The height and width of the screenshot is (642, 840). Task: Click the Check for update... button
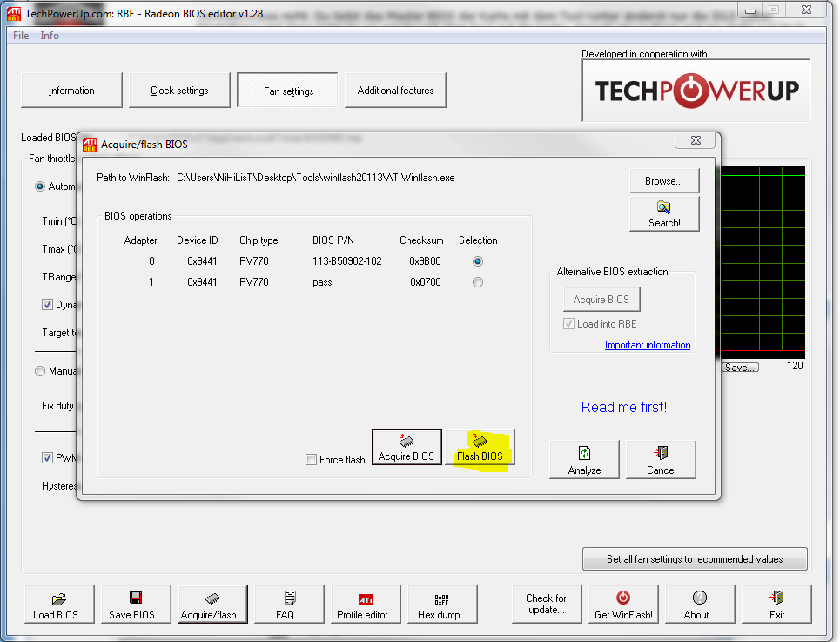[547, 604]
